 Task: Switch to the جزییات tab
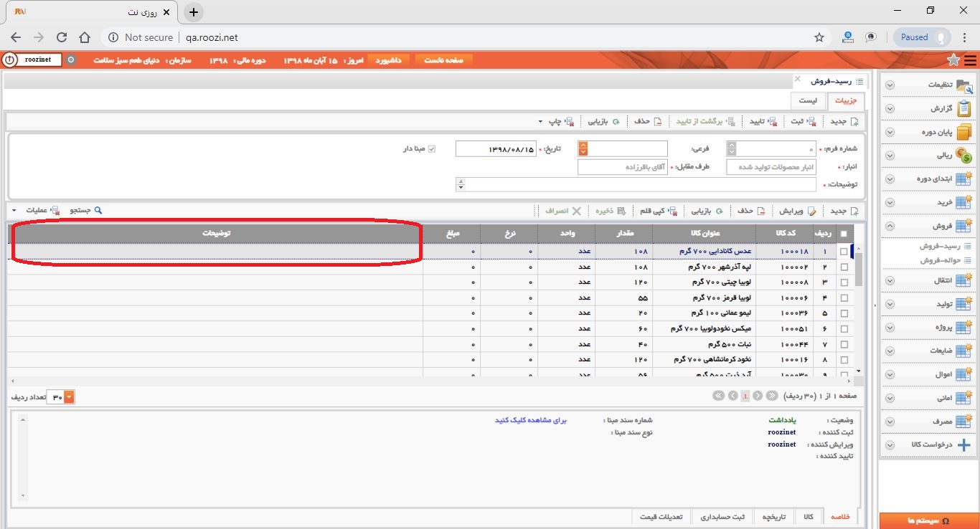pos(846,102)
